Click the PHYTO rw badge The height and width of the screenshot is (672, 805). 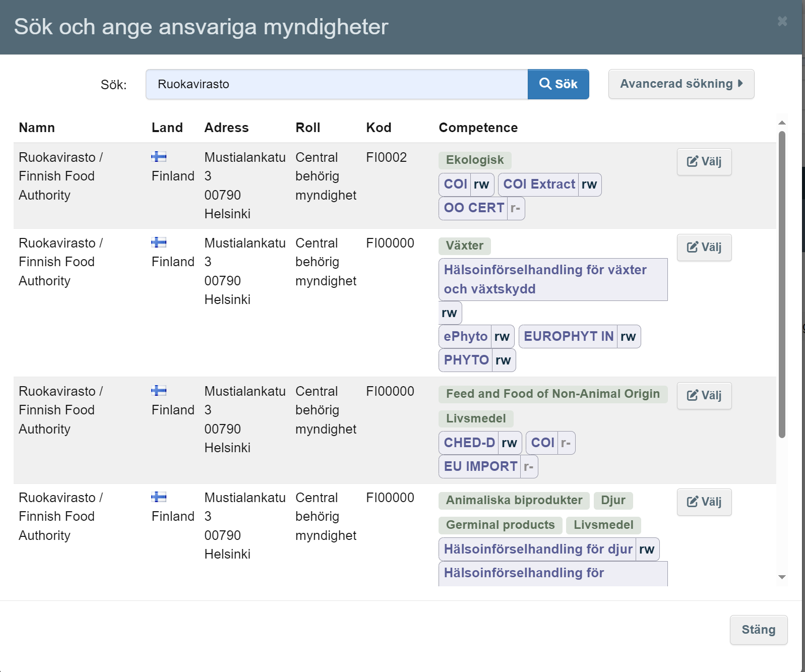477,360
